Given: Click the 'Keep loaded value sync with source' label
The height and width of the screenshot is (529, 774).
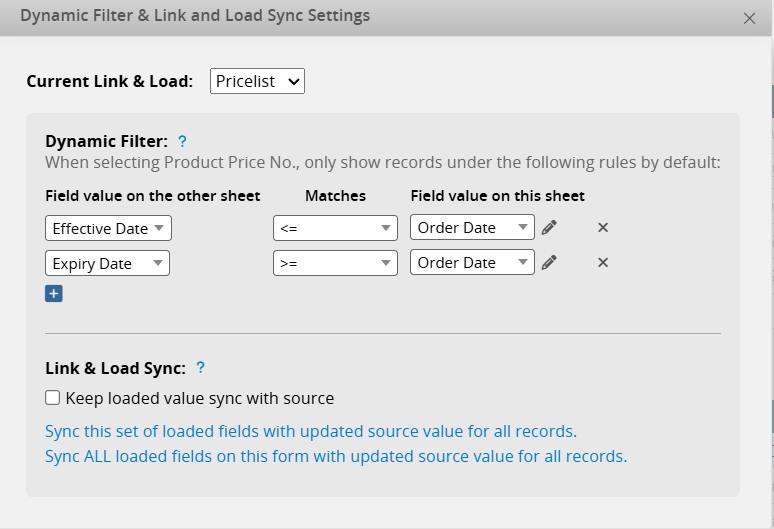Looking at the screenshot, I should pos(200,398).
